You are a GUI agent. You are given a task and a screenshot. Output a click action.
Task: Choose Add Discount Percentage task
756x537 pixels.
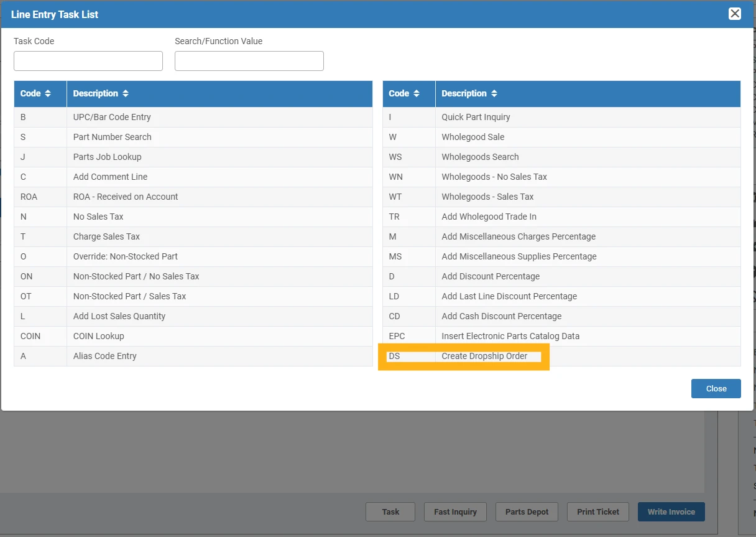point(561,276)
